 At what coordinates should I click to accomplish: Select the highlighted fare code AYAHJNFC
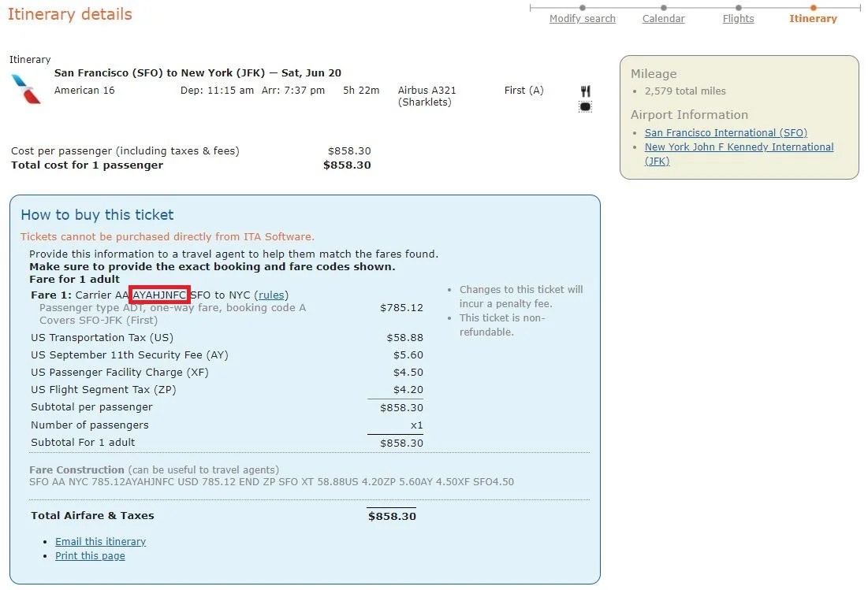coord(158,295)
